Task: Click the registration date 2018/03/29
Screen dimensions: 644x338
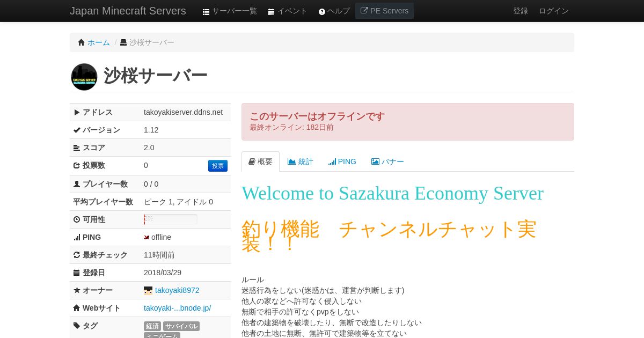Action: point(163,273)
